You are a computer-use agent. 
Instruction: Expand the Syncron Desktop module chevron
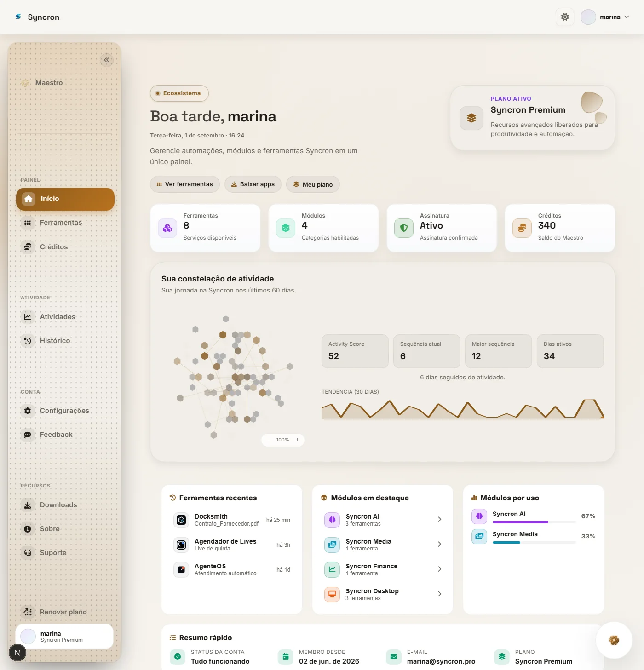(x=439, y=594)
